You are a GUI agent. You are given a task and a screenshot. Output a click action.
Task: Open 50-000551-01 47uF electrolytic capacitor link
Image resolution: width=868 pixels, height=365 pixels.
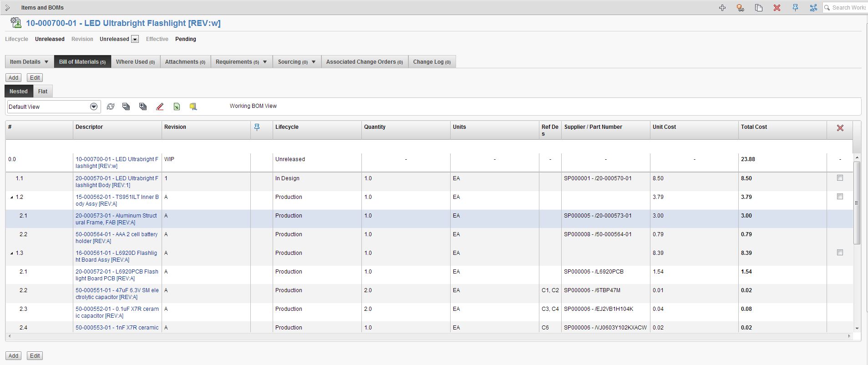tap(117, 294)
